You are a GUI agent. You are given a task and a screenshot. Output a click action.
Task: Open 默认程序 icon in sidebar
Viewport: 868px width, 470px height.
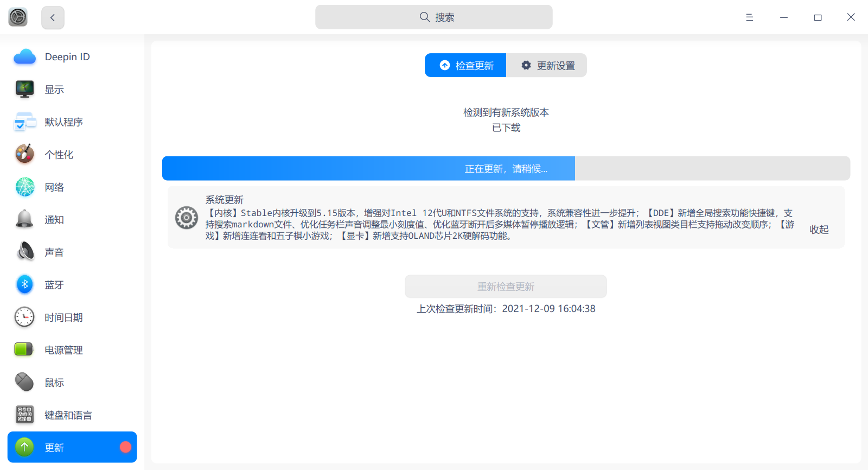[x=24, y=122]
